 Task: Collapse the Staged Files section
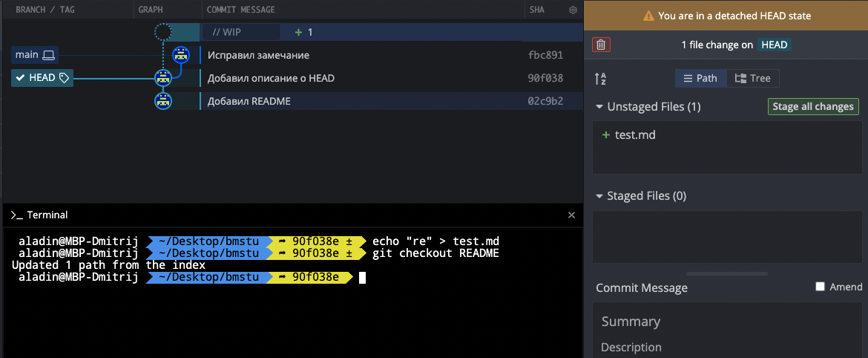(599, 196)
